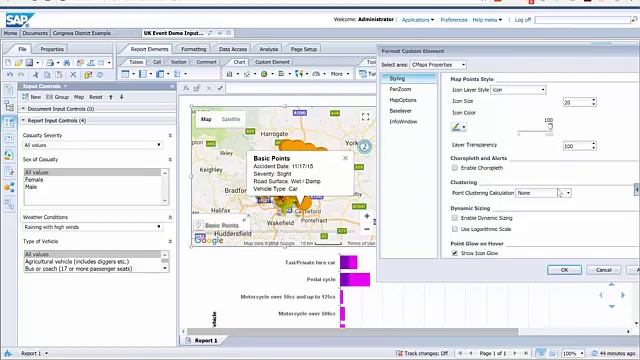The height and width of the screenshot is (360, 640).
Task: Open the Icon Layer Style dropdown
Action: coord(518,90)
